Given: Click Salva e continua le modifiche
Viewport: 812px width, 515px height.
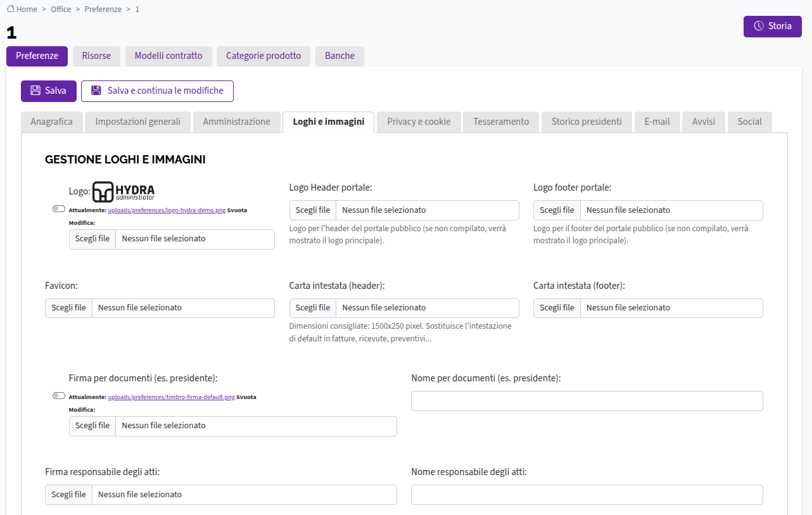Looking at the screenshot, I should [x=157, y=91].
